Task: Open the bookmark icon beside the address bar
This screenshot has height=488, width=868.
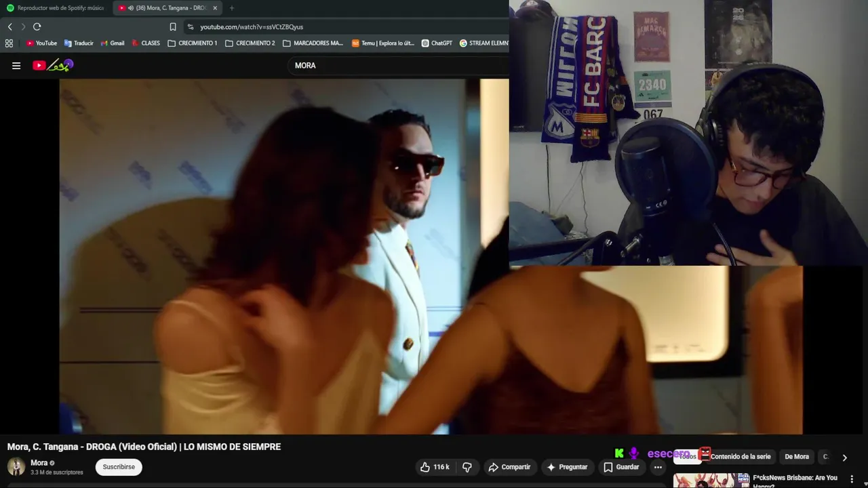Action: pyautogui.click(x=173, y=26)
